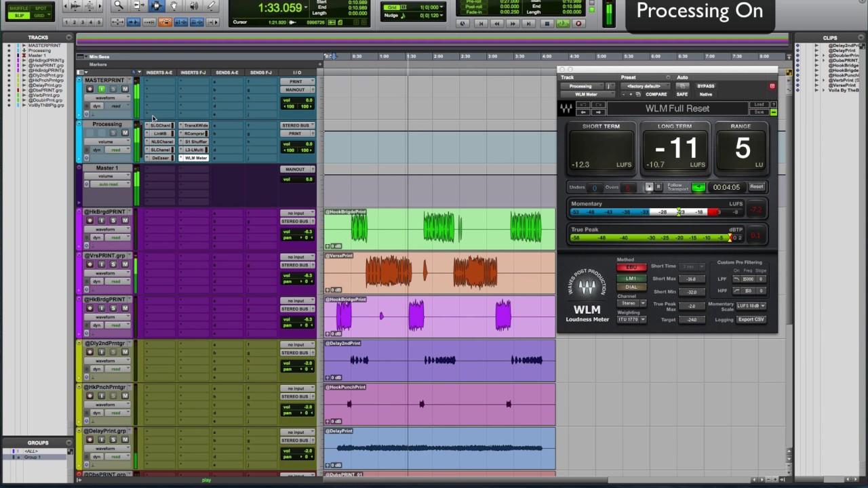Open the Weighting ITU 1770 dropdown
868x488 pixels.
(x=631, y=319)
